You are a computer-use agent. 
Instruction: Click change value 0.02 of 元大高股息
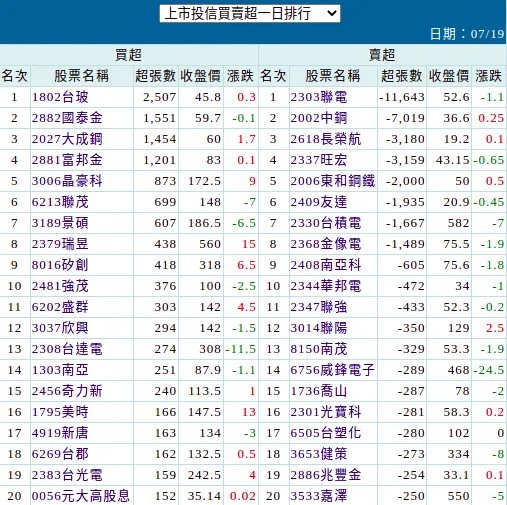[243, 496]
